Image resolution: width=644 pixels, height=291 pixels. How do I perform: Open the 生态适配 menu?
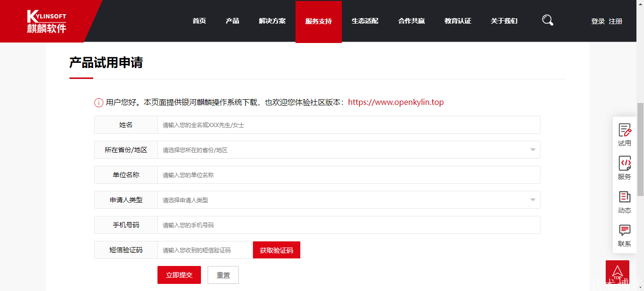click(x=365, y=21)
